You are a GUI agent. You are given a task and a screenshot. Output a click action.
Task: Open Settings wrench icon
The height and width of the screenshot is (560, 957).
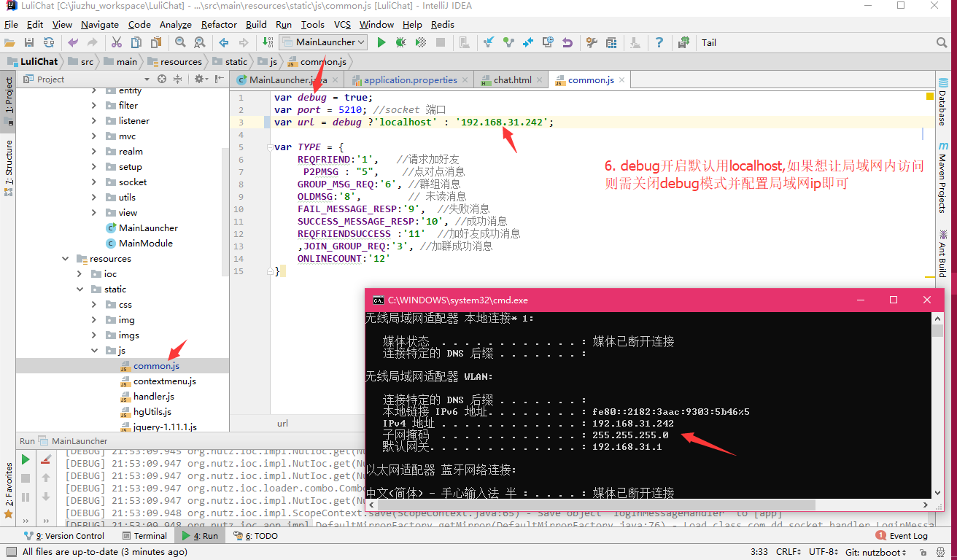[x=592, y=42]
